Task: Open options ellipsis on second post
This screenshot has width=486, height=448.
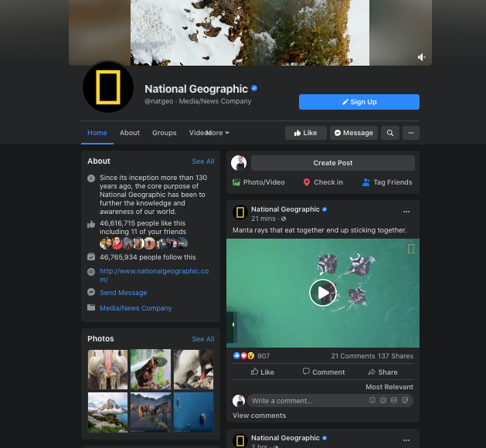Action: click(406, 440)
